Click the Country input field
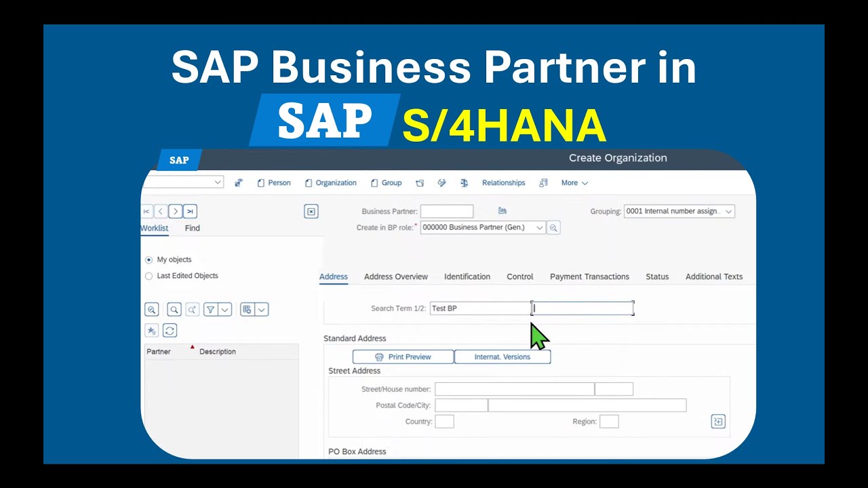The width and height of the screenshot is (868, 488). click(444, 422)
